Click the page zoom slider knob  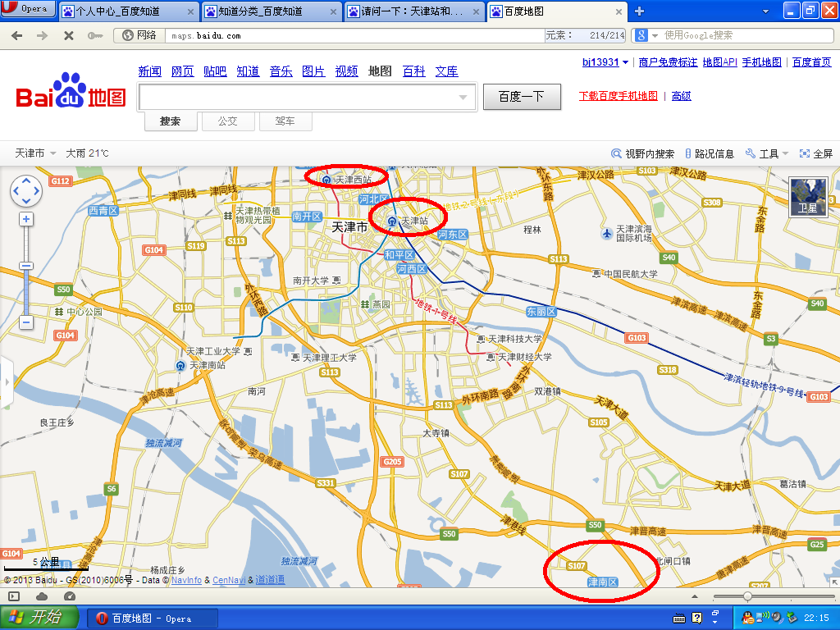(x=747, y=596)
